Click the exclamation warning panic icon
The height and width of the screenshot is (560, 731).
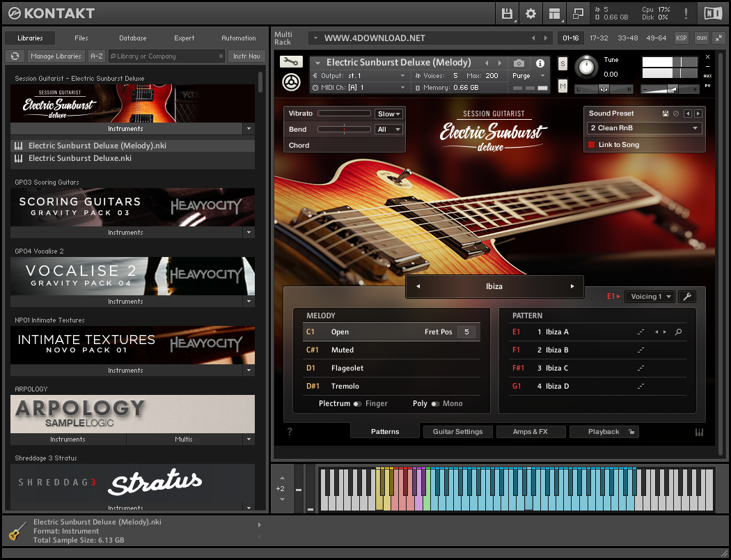686,13
